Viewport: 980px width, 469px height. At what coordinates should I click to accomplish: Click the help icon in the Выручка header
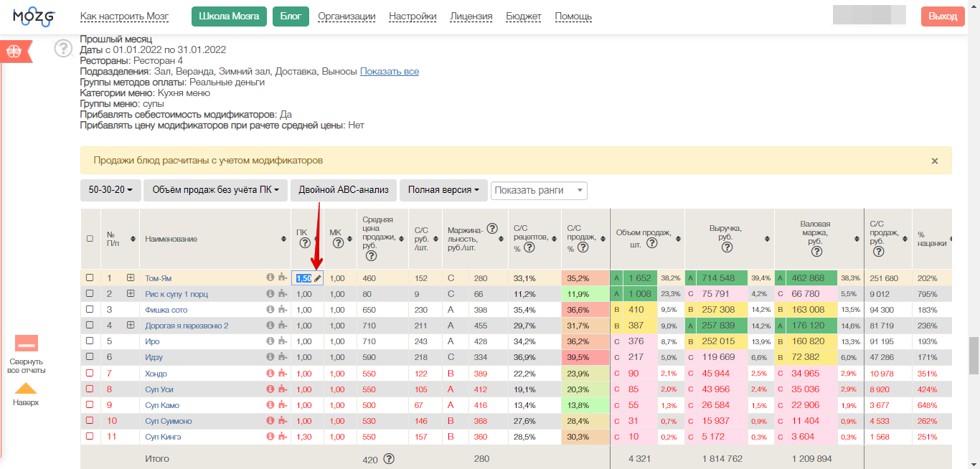[x=727, y=247]
